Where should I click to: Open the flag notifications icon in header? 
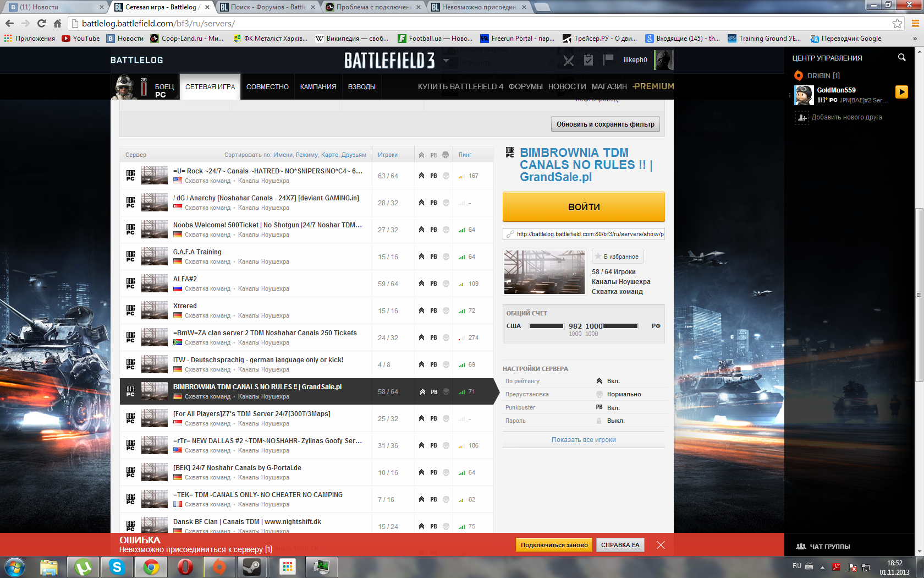point(608,60)
